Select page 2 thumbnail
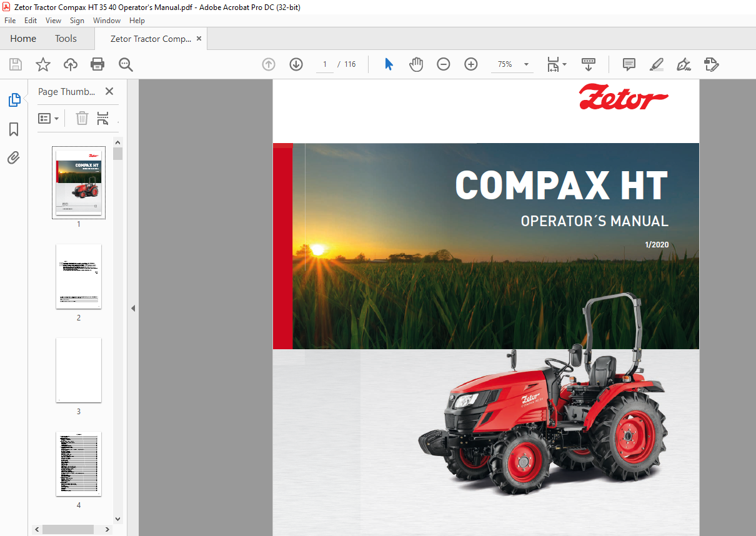The image size is (756, 536). coord(79,277)
